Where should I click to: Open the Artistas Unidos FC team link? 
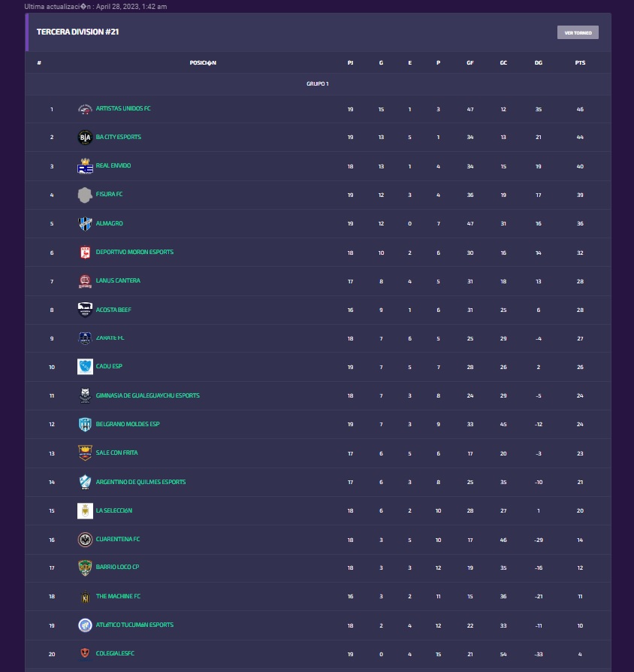tap(123, 108)
